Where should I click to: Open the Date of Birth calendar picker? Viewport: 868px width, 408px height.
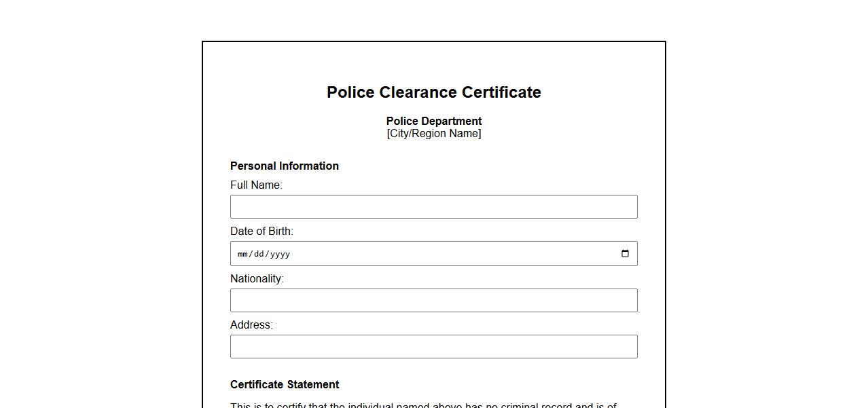[x=625, y=254]
